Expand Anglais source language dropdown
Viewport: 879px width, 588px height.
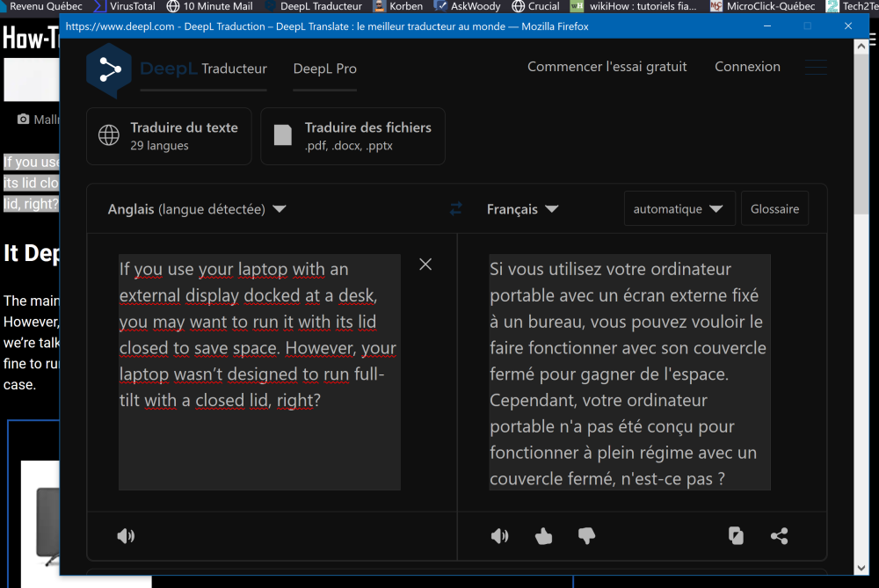click(197, 209)
